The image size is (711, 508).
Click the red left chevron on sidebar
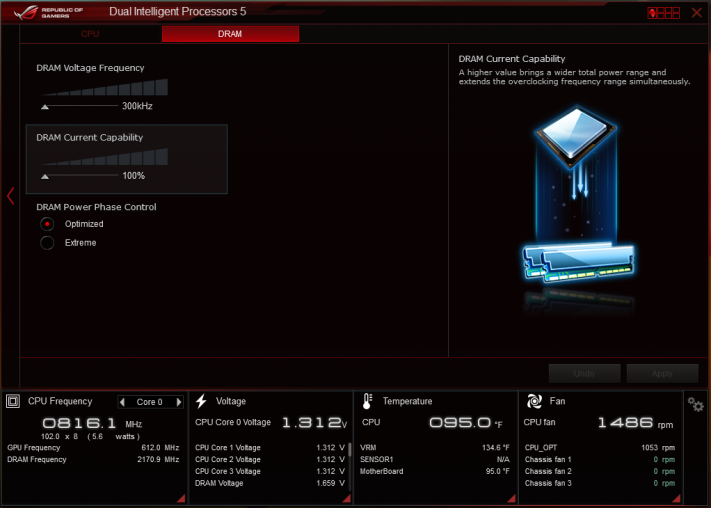pyautogui.click(x=11, y=196)
